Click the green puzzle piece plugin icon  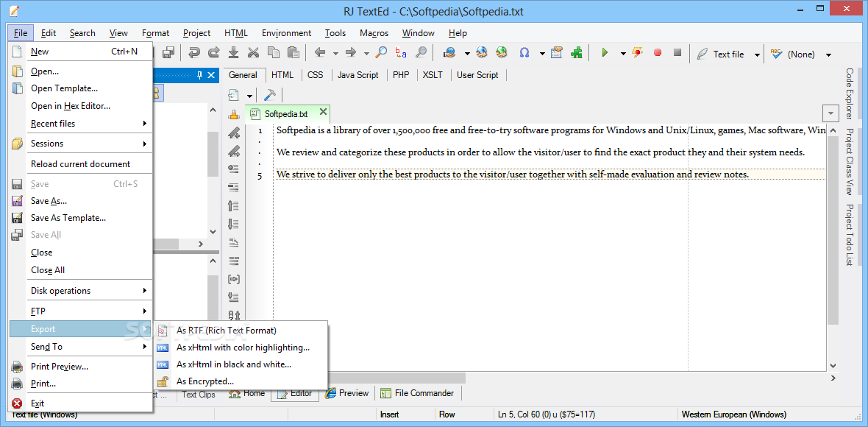coord(576,53)
